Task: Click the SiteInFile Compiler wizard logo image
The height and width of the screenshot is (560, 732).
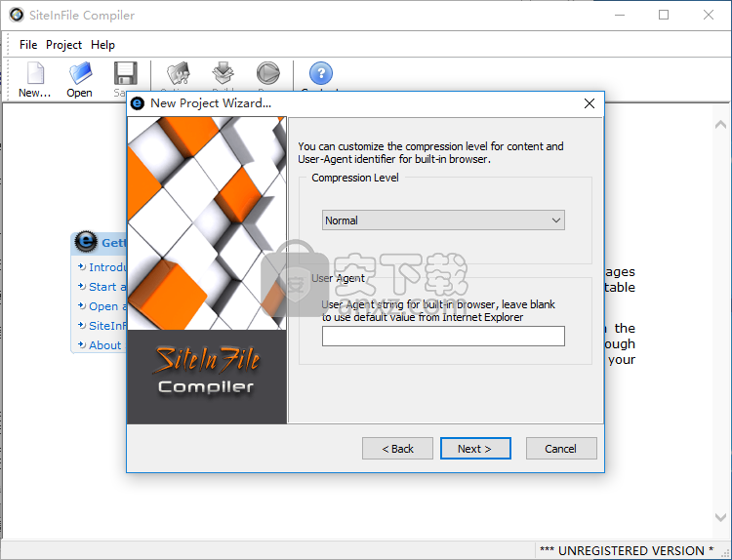Action: (206, 373)
